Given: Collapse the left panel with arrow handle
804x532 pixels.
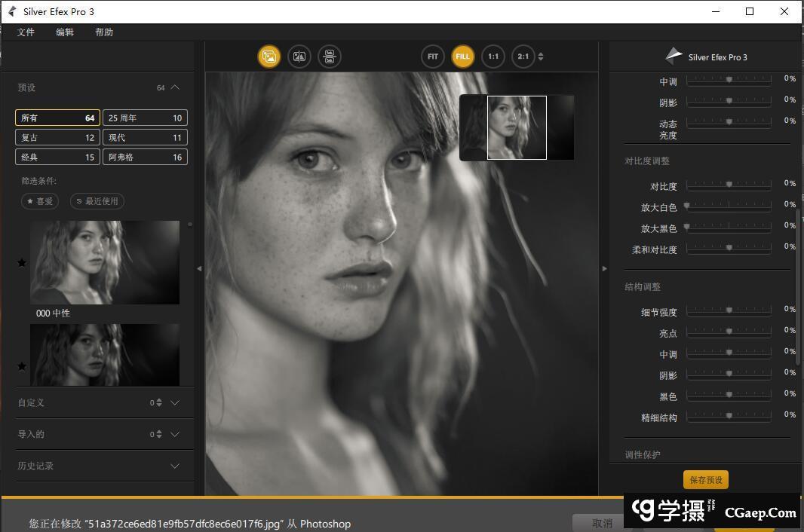Looking at the screenshot, I should click(x=199, y=268).
